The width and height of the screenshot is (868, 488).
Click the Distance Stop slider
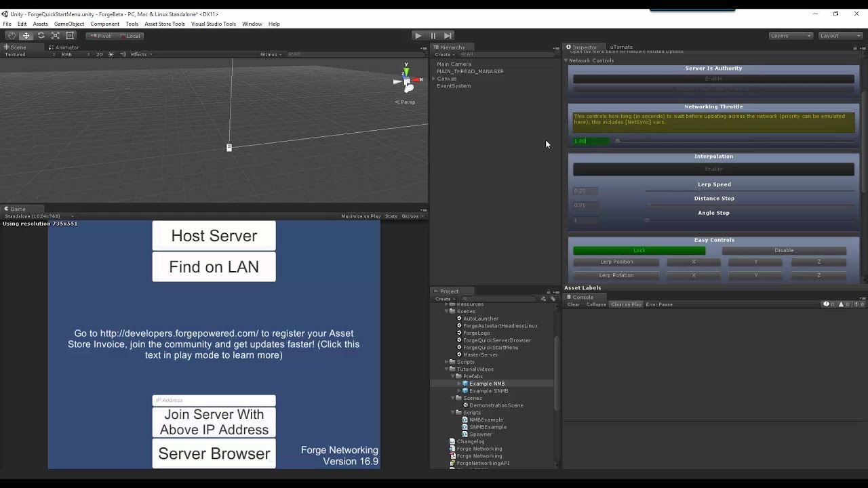(x=749, y=205)
